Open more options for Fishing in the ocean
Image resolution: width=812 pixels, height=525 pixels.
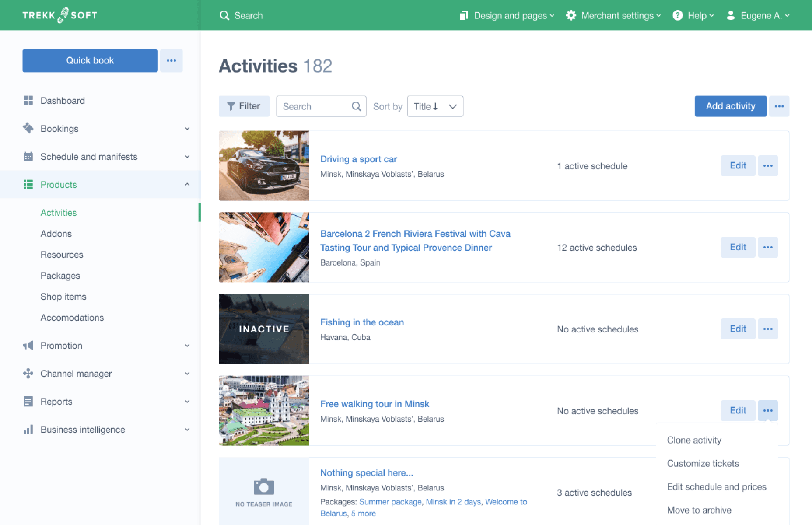tap(768, 329)
